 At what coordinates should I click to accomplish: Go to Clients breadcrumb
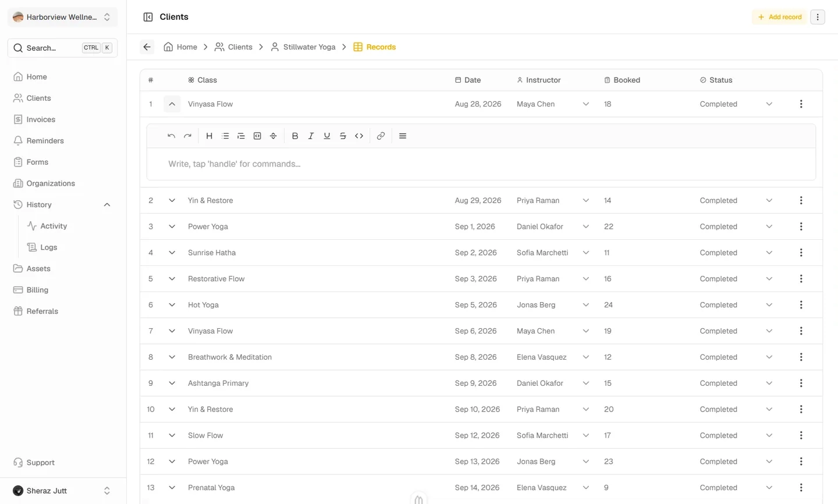(233, 47)
